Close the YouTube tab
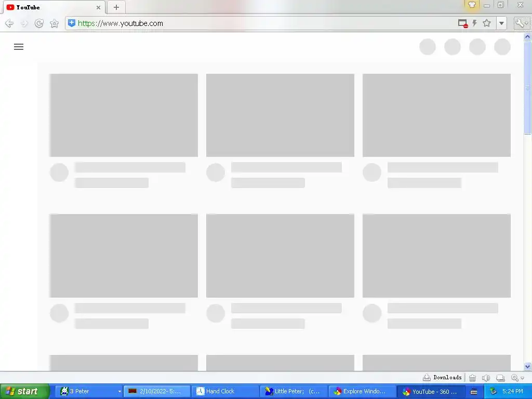The image size is (532, 399). coord(98,7)
